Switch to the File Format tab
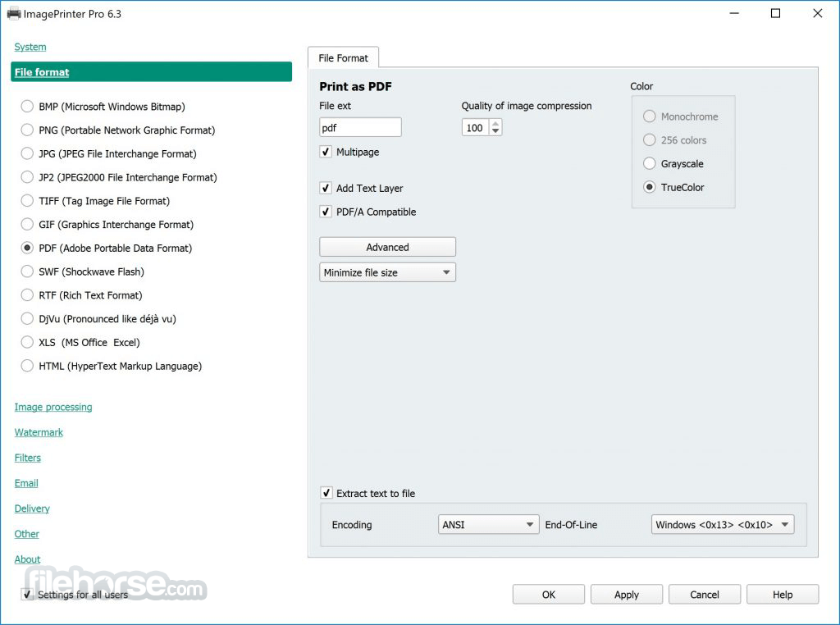 pyautogui.click(x=344, y=58)
